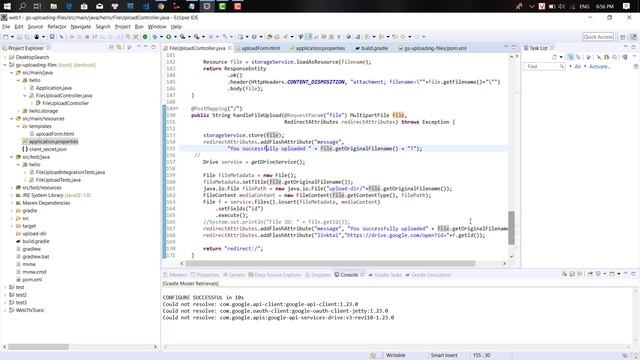The image size is (640, 360).
Task: Expand the Maven Dependencies node
Action: 12,203
